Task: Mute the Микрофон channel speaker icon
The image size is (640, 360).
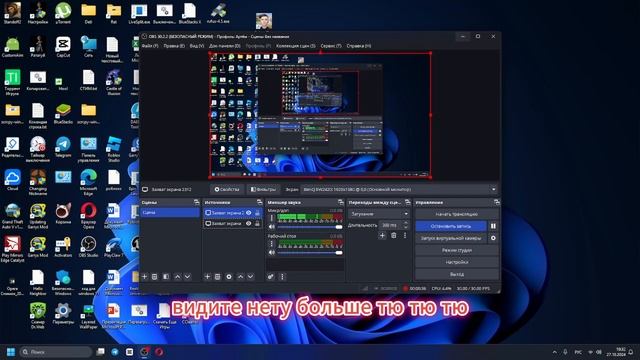Action: pos(272,227)
